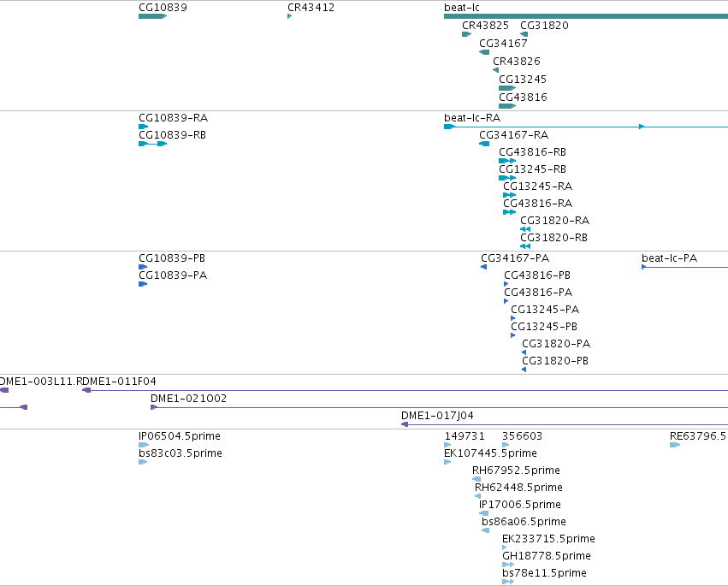Image resolution: width=728 pixels, height=586 pixels.
Task: Select the CG13245-RB transcript
Action: (507, 178)
